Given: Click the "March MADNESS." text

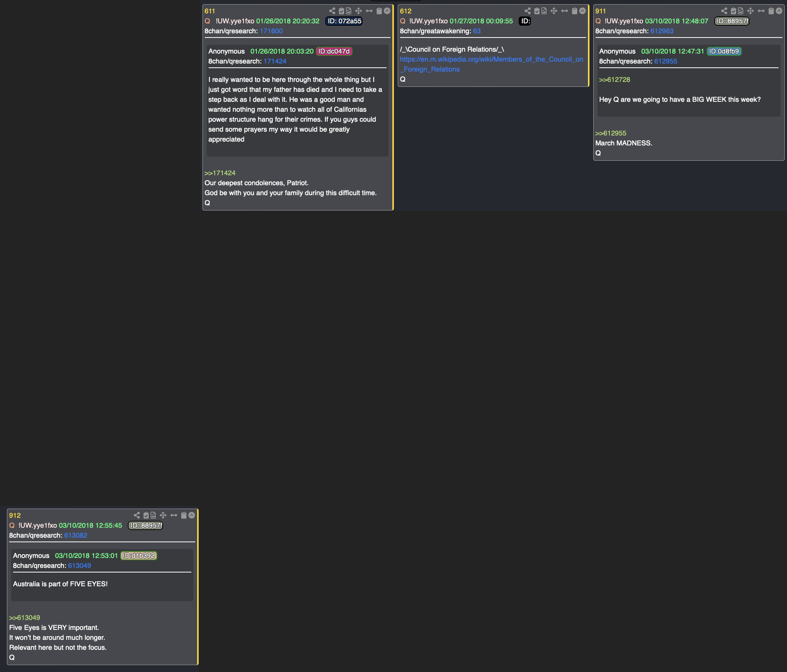Looking at the screenshot, I should tap(624, 143).
